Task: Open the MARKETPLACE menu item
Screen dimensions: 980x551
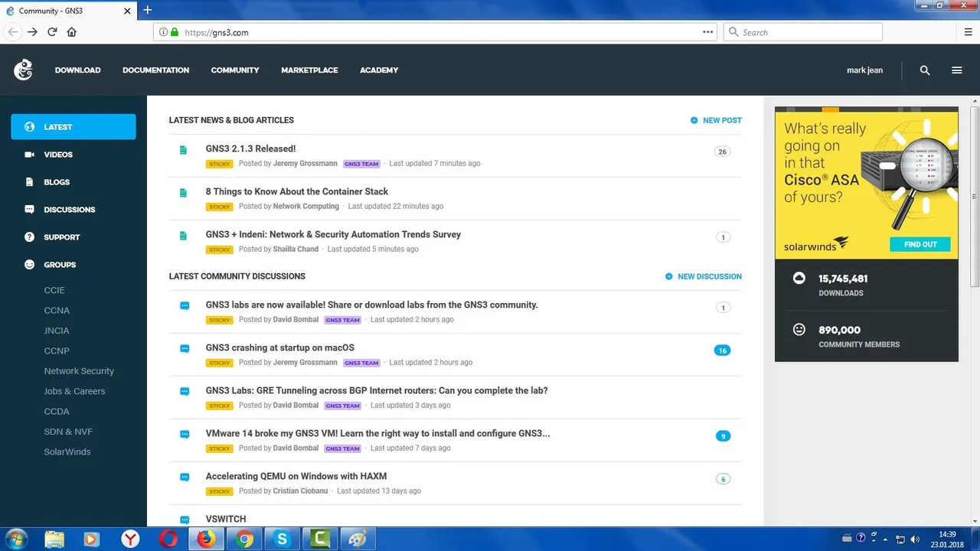Action: coord(309,70)
